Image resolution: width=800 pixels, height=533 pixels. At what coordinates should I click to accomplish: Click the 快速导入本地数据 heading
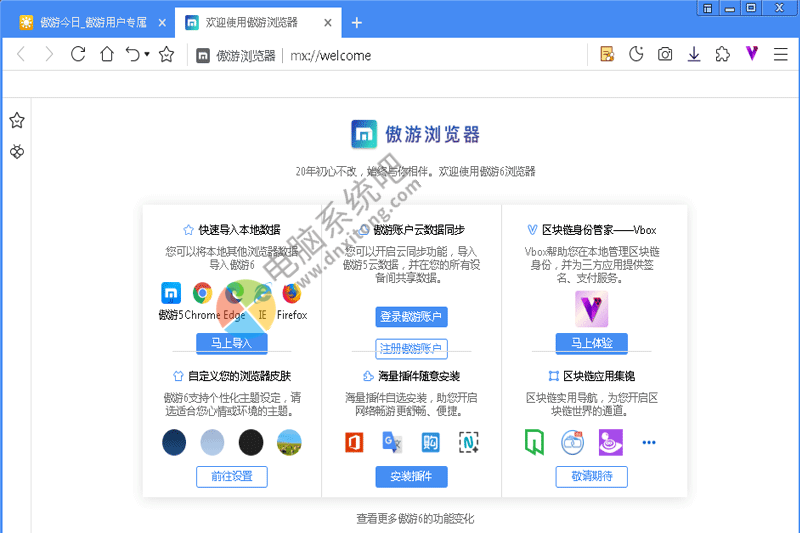[239, 230]
